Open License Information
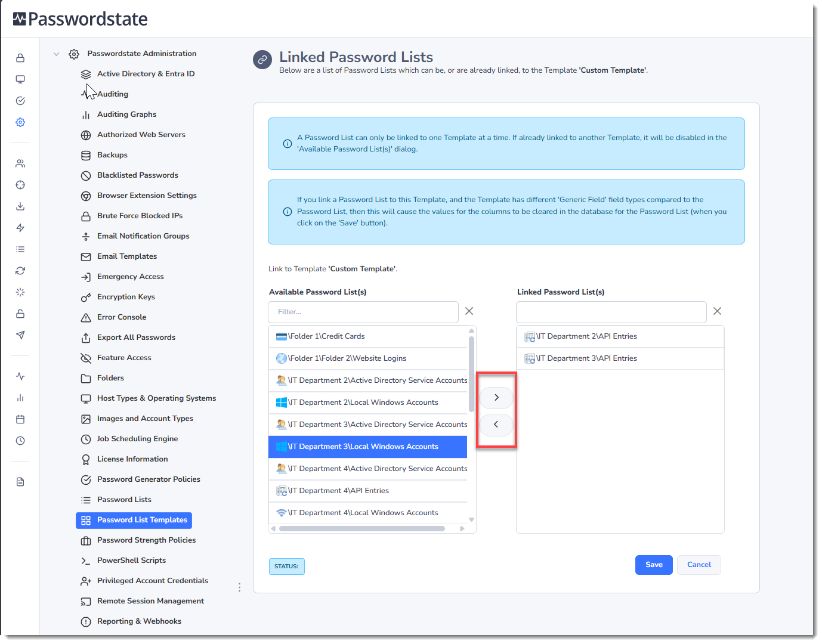 132,459
